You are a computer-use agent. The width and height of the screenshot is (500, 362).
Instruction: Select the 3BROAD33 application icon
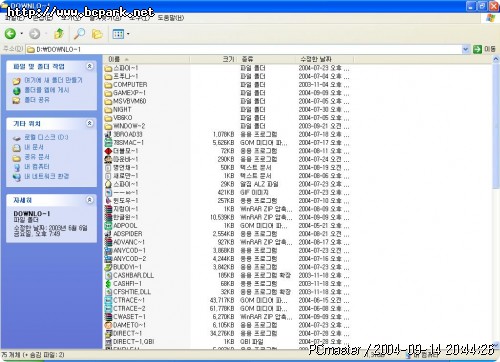coord(108,134)
